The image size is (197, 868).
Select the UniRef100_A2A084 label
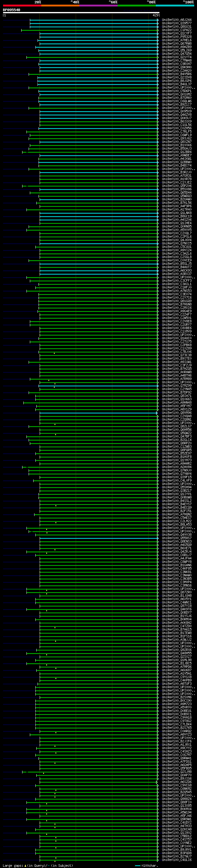176,467
